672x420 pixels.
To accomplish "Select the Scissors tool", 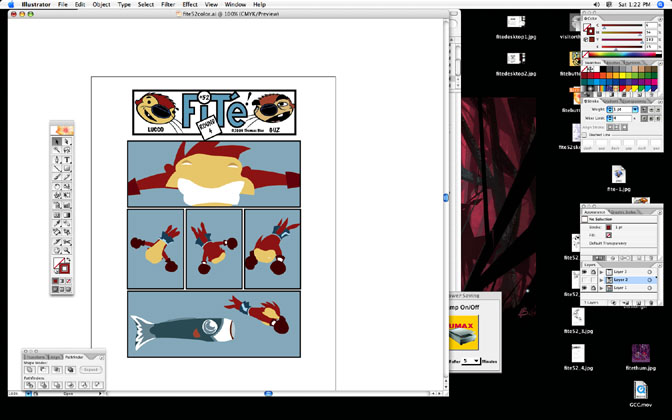I will [x=67, y=242].
